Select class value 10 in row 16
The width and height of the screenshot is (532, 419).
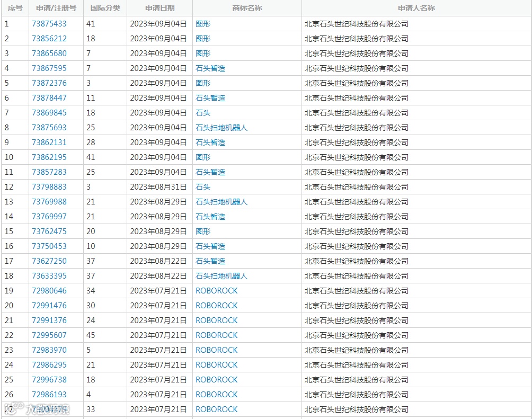[x=91, y=246]
